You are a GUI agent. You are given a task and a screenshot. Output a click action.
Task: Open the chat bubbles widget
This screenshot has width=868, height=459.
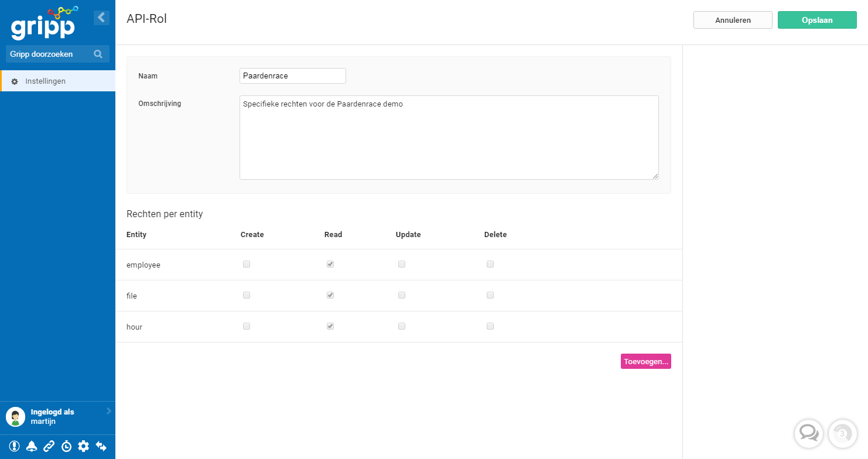[x=809, y=433]
